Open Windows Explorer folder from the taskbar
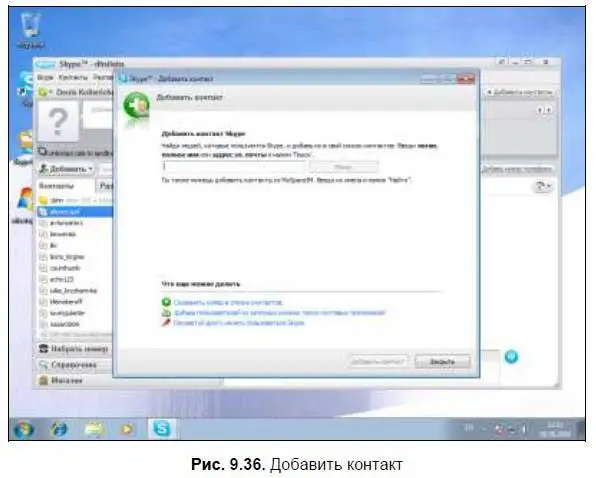 pos(94,429)
